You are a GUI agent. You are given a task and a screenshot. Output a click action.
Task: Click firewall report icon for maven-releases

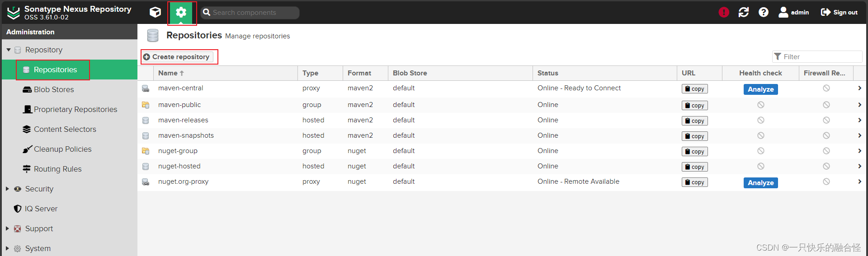826,120
